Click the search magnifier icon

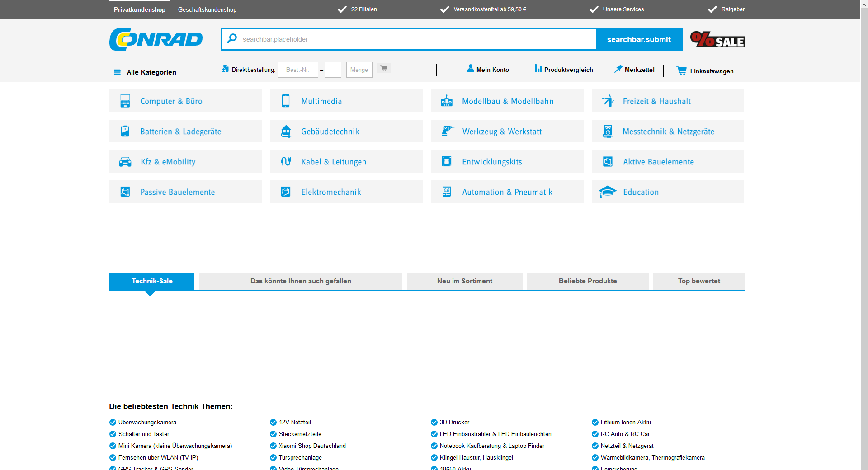(x=232, y=38)
